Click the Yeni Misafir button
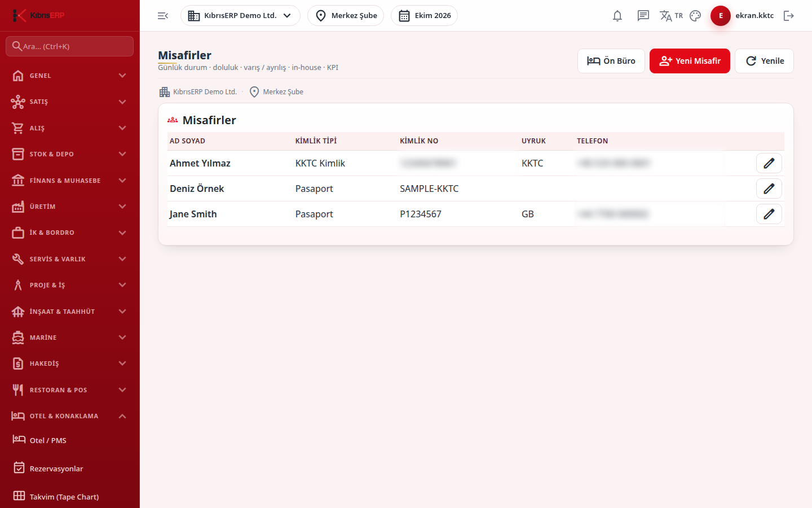 point(690,61)
